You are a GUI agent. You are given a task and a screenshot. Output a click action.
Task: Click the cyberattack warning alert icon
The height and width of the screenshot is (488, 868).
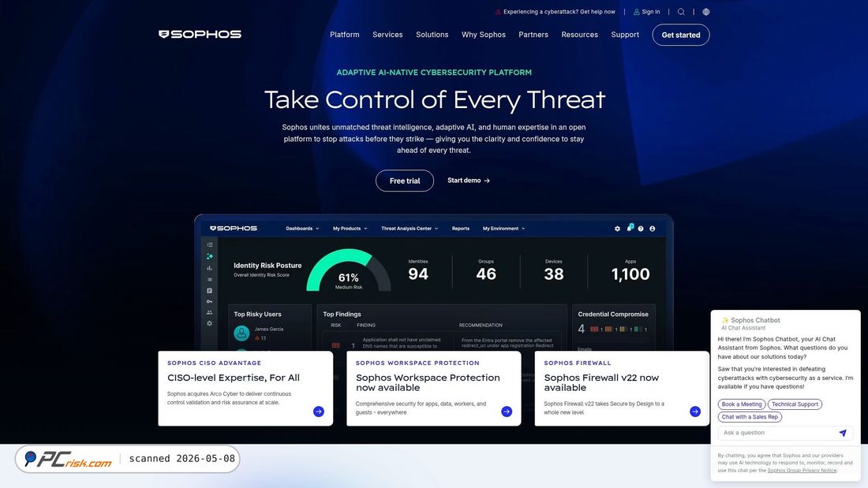498,12
